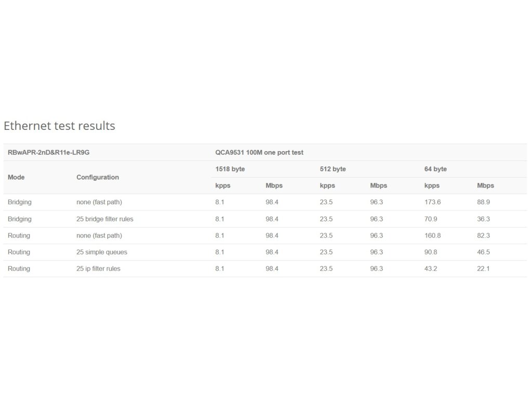Click the "Ethernet test results" heading

(x=59, y=126)
